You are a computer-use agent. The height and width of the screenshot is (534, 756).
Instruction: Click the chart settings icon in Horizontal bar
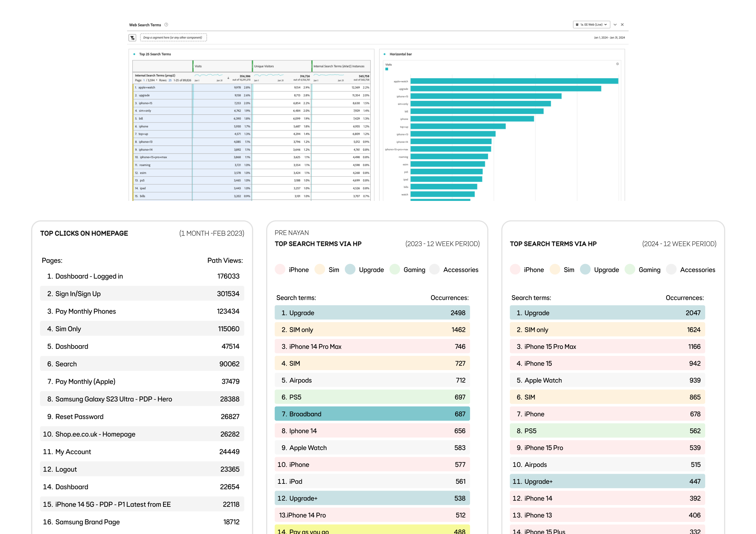pos(617,64)
